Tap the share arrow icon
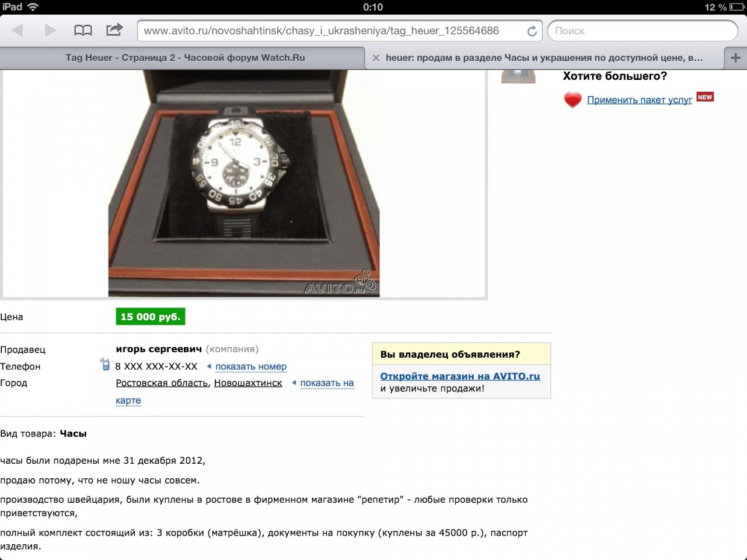This screenshot has width=747, height=560. tap(114, 29)
